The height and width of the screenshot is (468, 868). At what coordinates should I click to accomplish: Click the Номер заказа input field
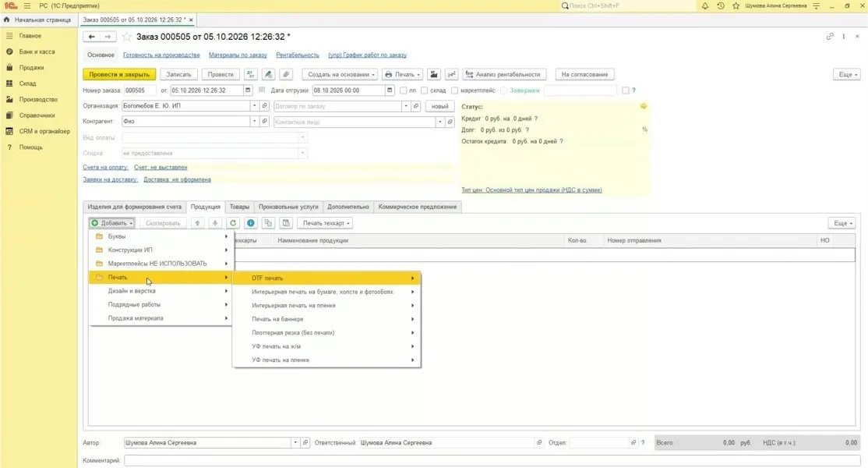(x=140, y=90)
